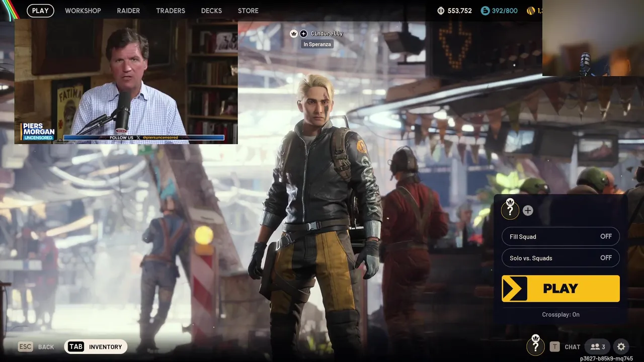This screenshot has height=362, width=644.
Task: Open the friends list showing 3
Action: [598, 346]
